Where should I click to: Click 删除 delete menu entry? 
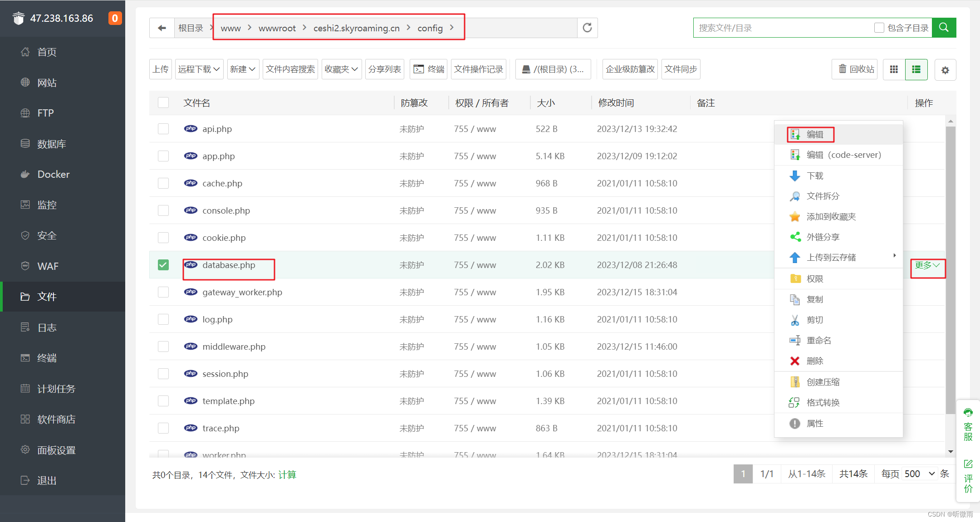click(x=838, y=361)
